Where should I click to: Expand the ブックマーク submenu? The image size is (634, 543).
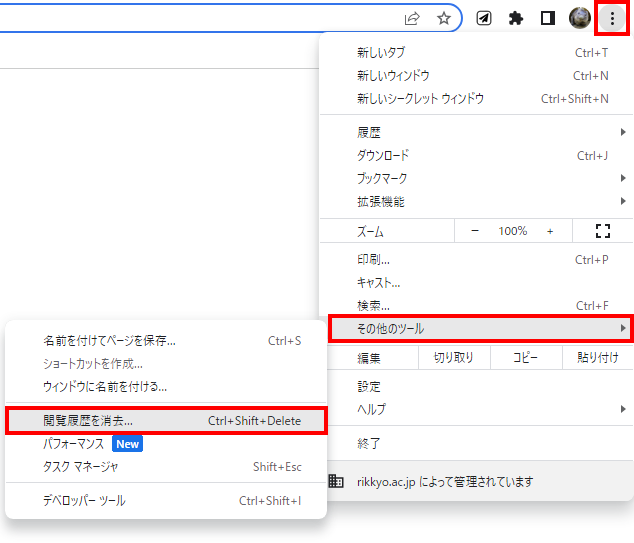click(477, 178)
